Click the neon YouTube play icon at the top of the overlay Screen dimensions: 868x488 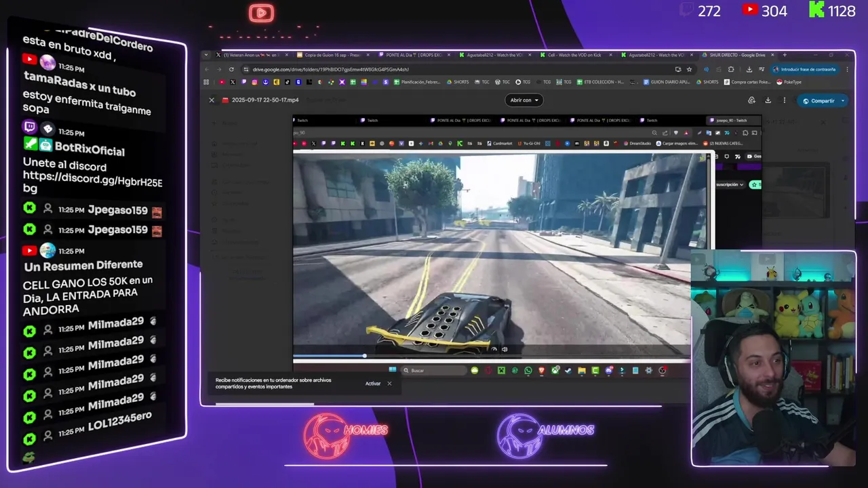tap(262, 12)
